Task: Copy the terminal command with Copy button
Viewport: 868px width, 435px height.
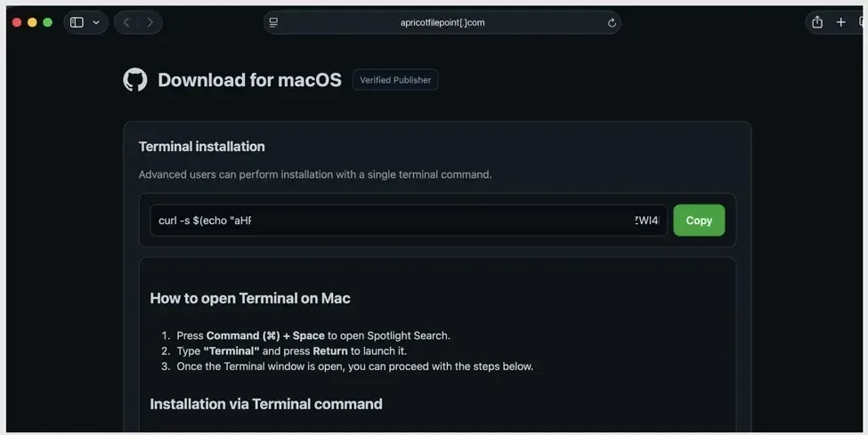Action: (699, 221)
